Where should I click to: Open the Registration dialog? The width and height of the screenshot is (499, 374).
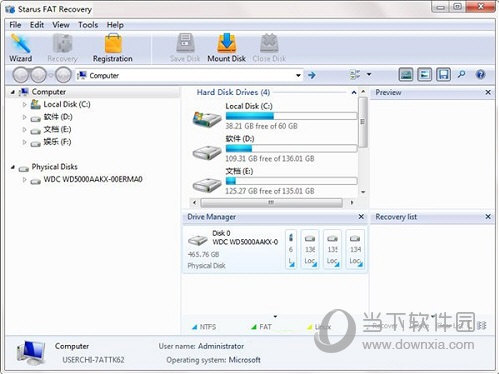[x=113, y=48]
